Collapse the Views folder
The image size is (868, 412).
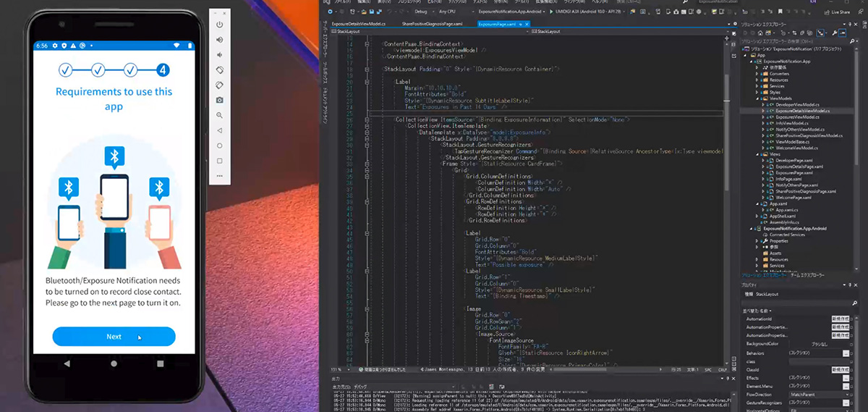pyautogui.click(x=756, y=154)
